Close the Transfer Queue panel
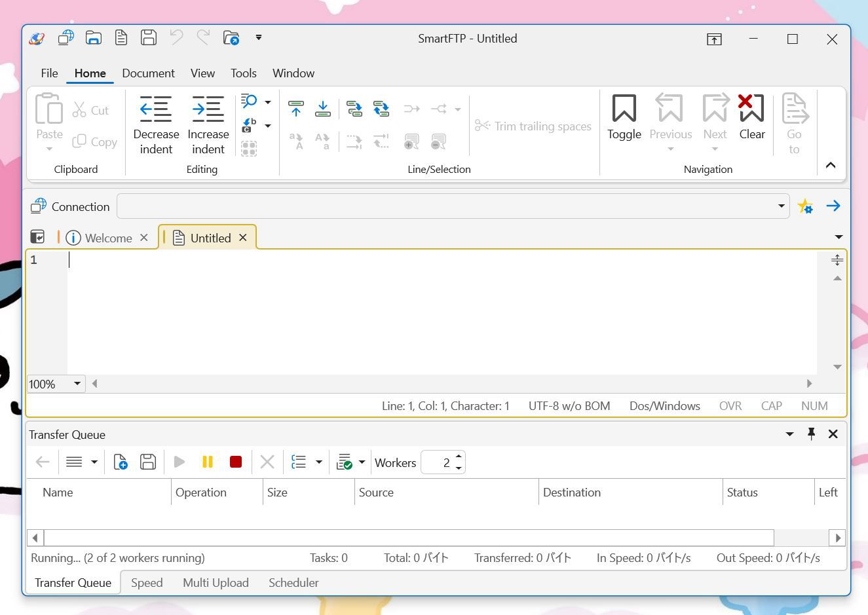Image resolution: width=868 pixels, height=615 pixels. click(833, 434)
